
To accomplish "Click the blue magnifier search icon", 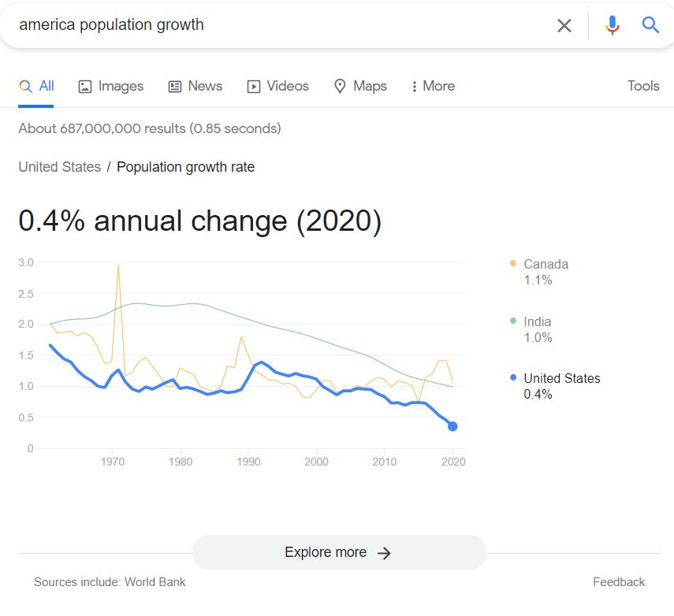I will pos(650,25).
